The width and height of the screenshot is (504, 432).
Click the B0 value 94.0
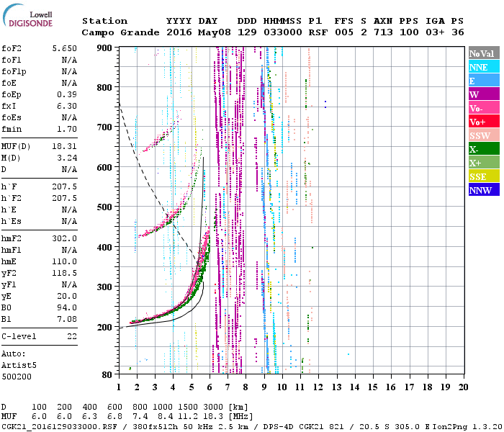pos(67,308)
